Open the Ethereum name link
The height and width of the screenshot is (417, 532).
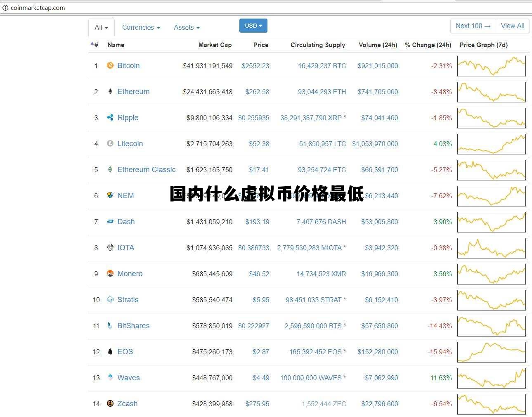[x=133, y=91]
